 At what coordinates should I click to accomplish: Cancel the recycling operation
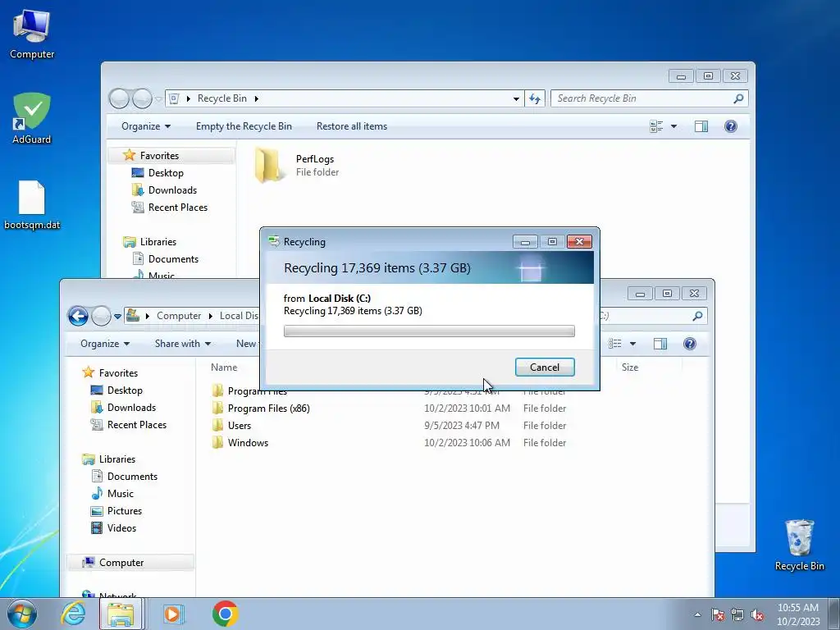coord(545,367)
